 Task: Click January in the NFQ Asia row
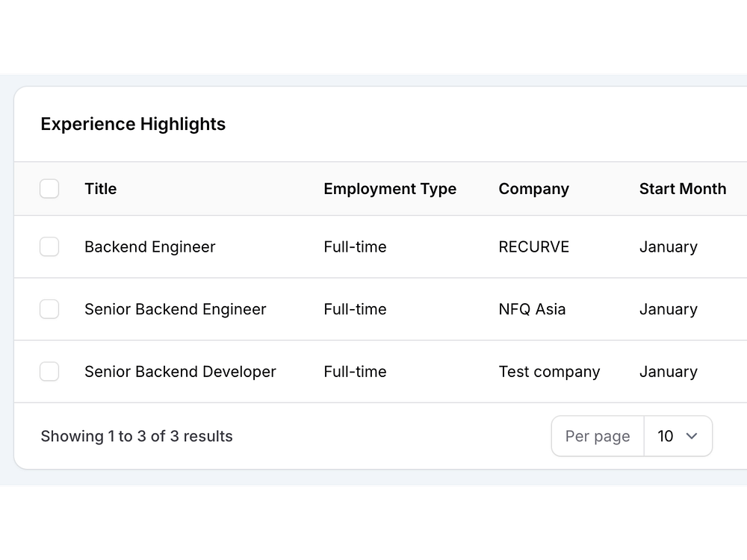668,309
